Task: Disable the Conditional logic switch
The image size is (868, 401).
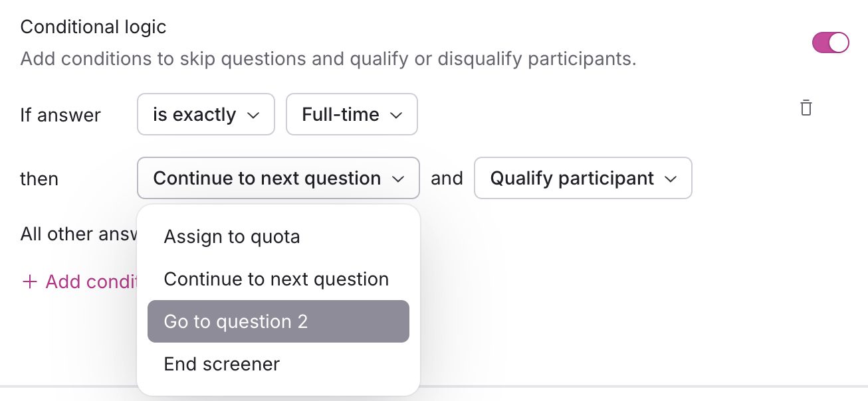Action: click(830, 43)
